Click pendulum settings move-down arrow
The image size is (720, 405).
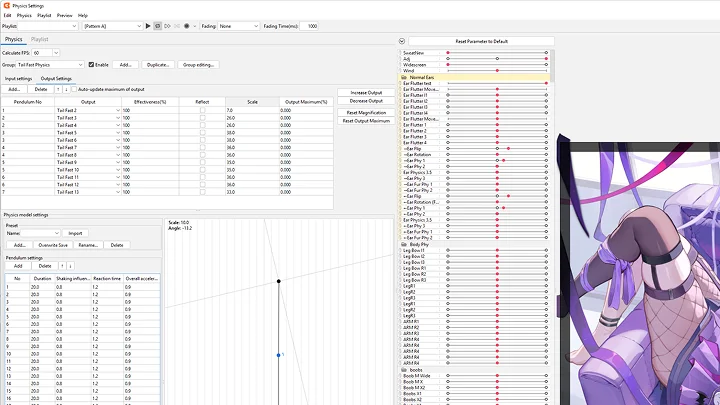70,266
